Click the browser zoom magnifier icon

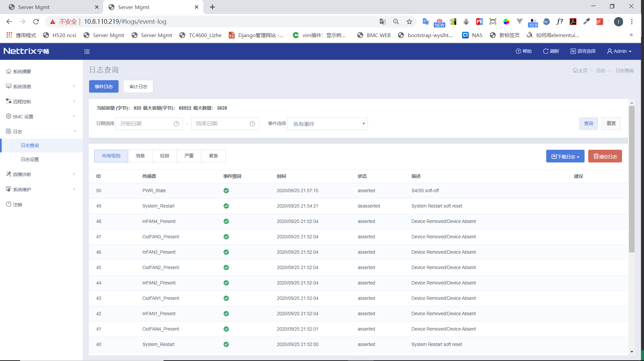point(396,22)
